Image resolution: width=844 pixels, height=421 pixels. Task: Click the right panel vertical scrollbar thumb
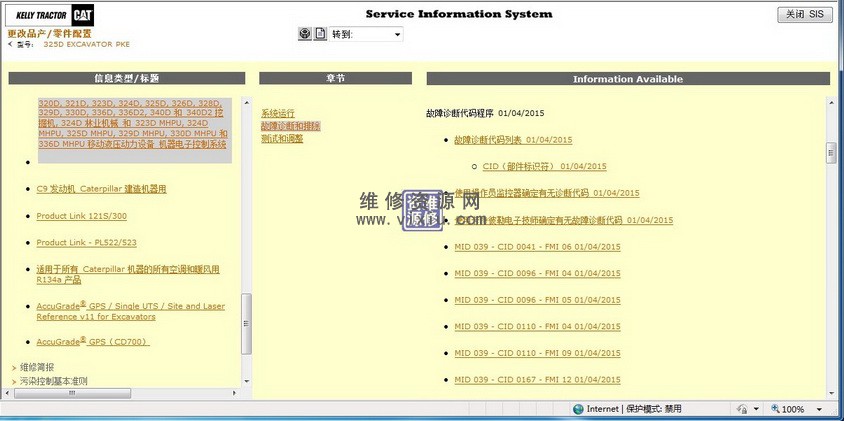click(830, 153)
